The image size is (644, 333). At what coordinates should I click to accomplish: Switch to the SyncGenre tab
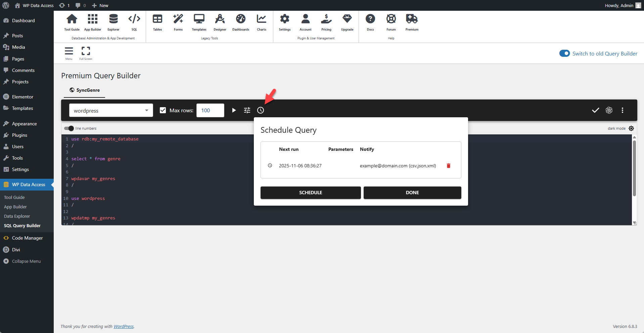click(x=84, y=90)
